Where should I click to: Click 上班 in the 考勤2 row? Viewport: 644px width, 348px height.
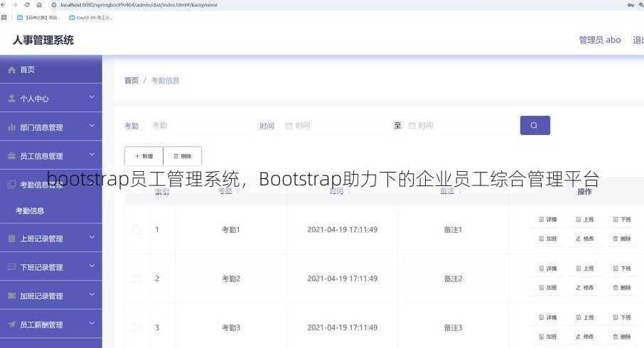(584, 268)
